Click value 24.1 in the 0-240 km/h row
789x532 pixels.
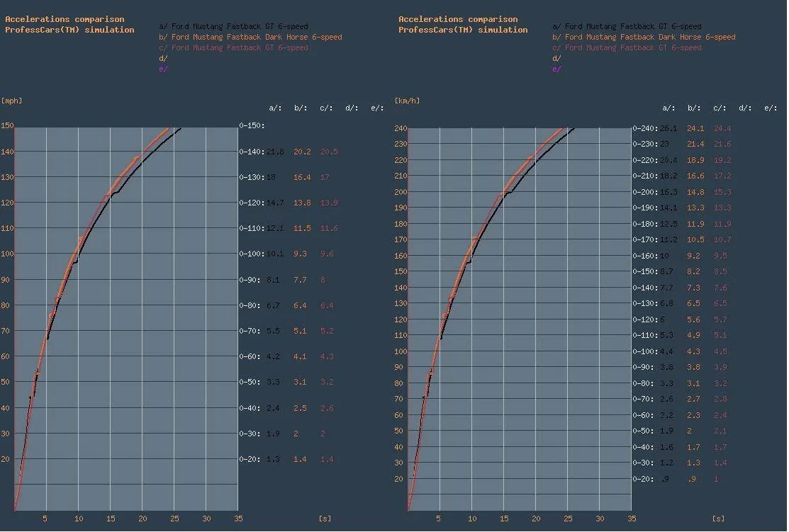click(695, 128)
